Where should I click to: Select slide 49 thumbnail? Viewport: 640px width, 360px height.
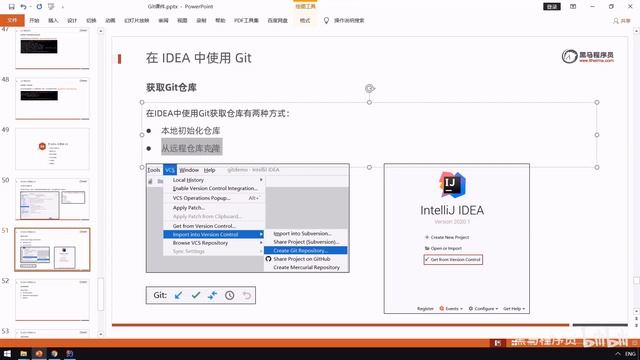[x=52, y=149]
